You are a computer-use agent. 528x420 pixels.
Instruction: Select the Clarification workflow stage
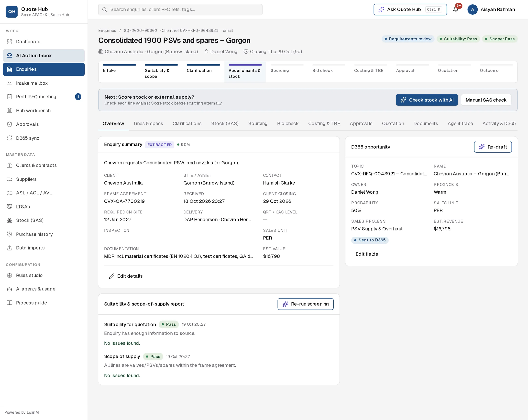click(203, 72)
